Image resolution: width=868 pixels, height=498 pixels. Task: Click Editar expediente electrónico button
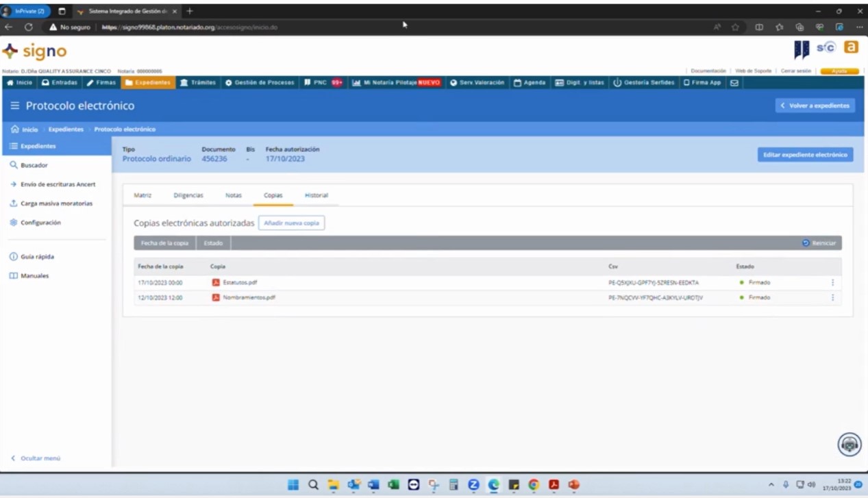(x=805, y=155)
